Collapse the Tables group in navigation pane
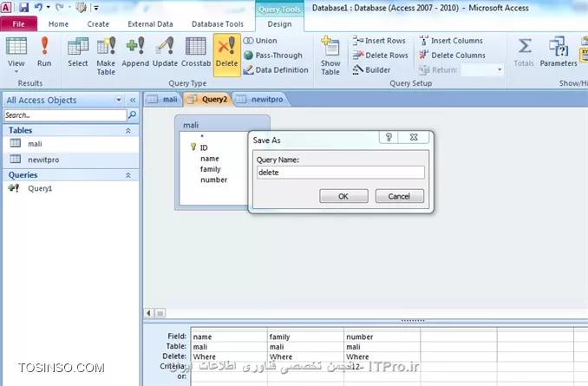Viewport: 588px width, 386px height. [128, 130]
